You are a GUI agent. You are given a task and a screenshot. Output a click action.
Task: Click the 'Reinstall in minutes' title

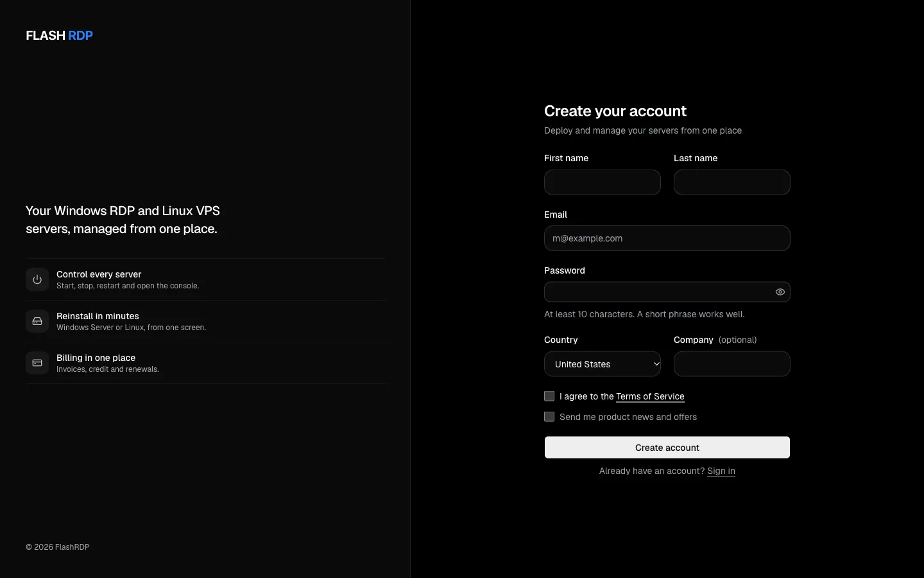[x=98, y=316]
